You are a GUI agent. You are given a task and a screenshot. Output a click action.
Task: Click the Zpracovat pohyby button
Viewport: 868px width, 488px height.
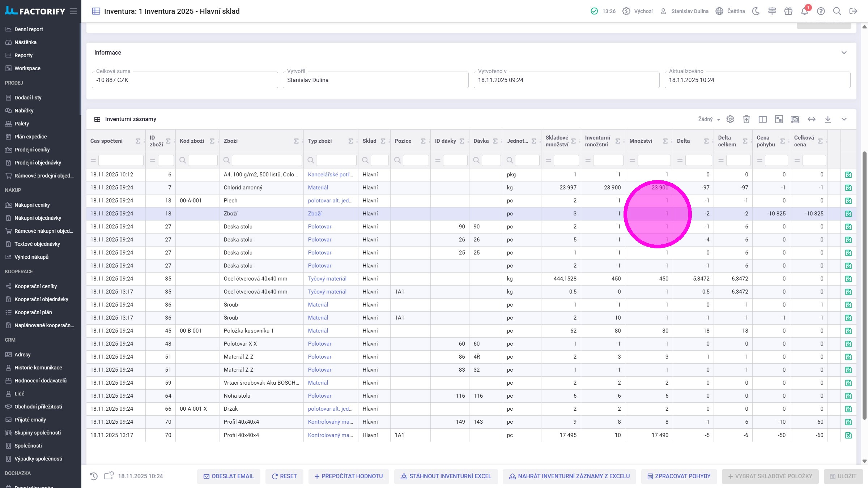coord(679,476)
